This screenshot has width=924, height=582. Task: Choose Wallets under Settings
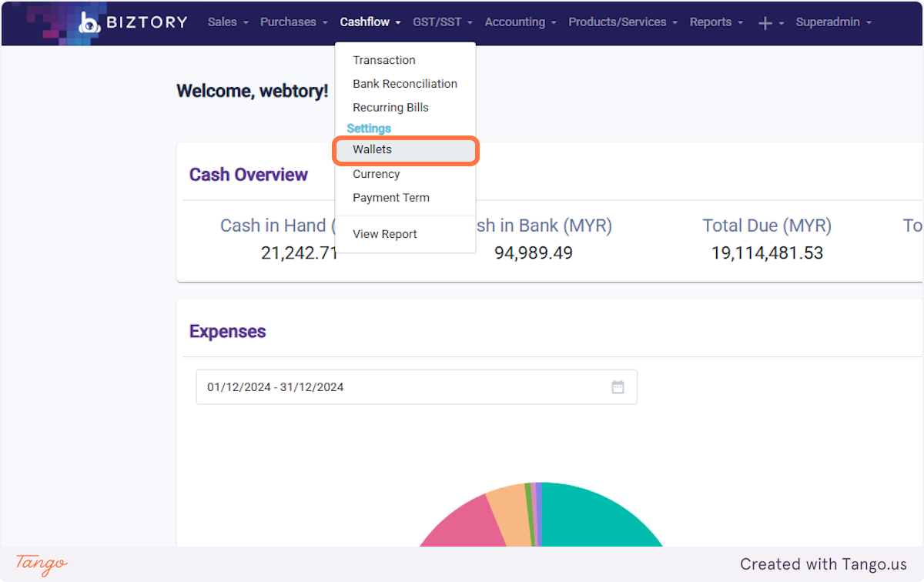click(406, 150)
